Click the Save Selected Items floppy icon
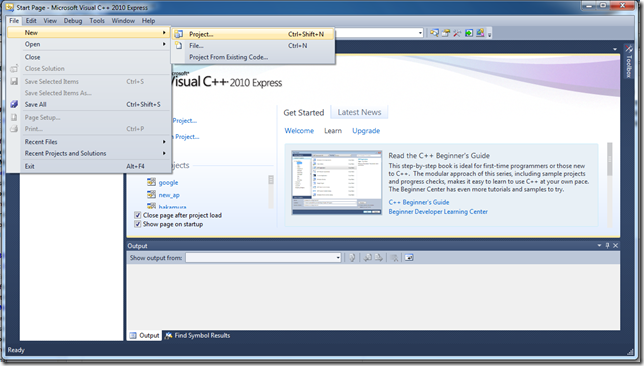This screenshot has height=366, width=644. [14, 81]
